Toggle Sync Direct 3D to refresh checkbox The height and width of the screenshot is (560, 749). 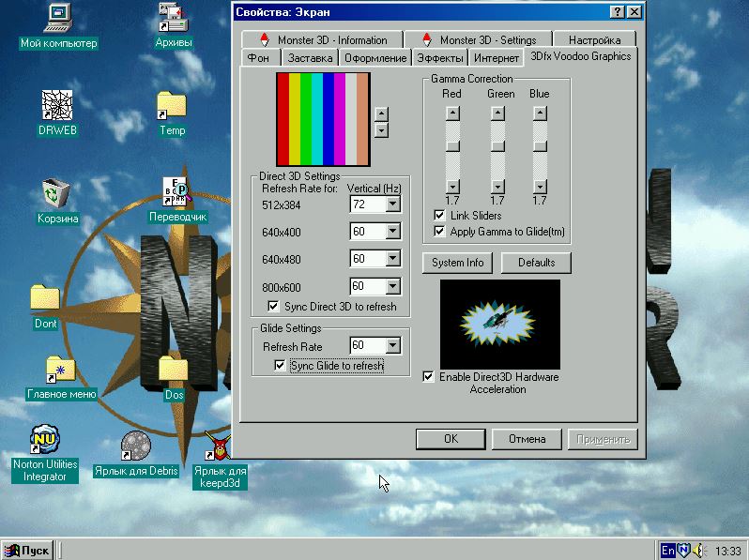(274, 307)
